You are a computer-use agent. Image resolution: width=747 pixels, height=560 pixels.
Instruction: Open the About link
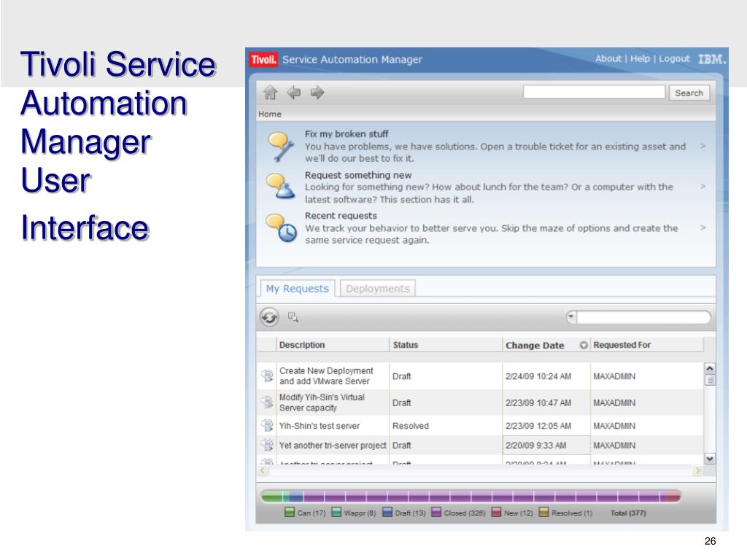point(608,58)
